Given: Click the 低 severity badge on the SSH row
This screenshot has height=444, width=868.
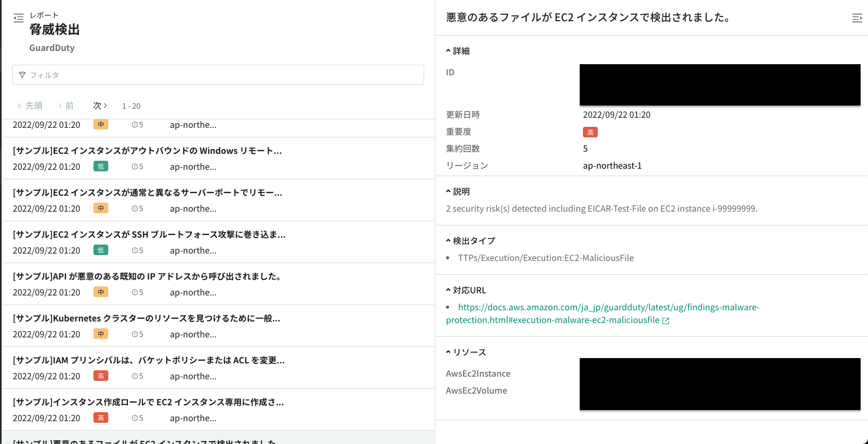Looking at the screenshot, I should [x=101, y=250].
